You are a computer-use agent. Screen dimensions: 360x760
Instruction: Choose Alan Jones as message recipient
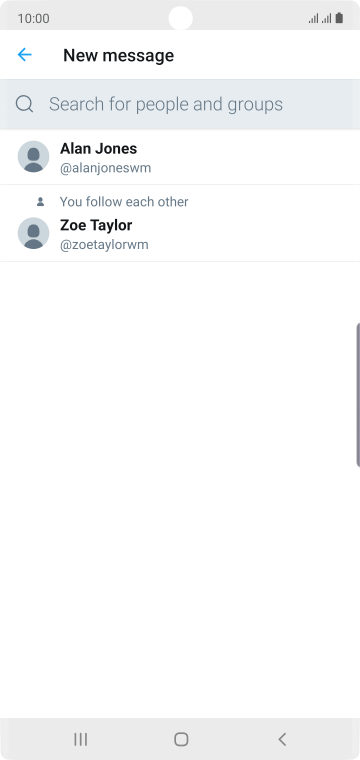click(x=180, y=157)
